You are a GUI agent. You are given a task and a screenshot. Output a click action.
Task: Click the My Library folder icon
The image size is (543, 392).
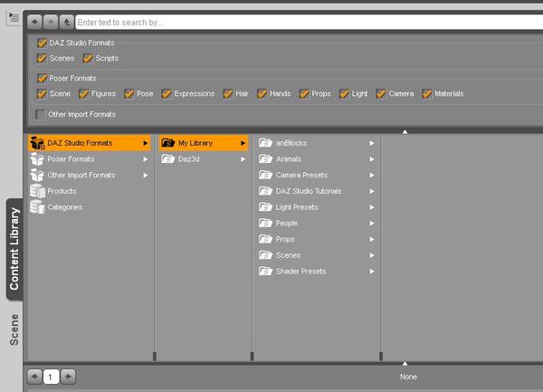click(x=168, y=143)
